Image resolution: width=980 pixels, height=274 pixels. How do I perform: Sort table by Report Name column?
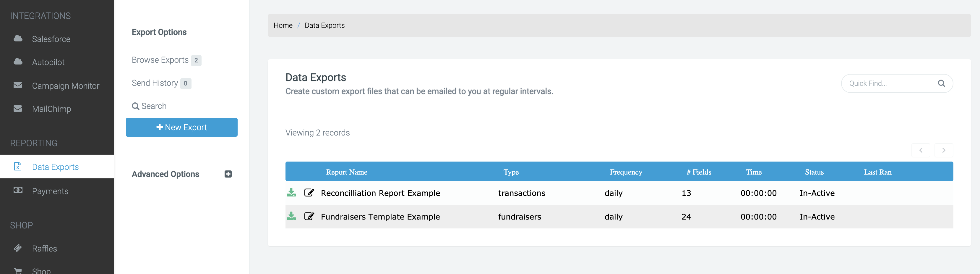click(346, 172)
